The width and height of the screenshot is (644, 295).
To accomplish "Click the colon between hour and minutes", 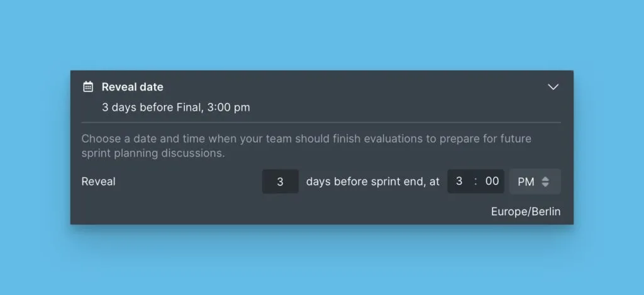I will coord(475,181).
